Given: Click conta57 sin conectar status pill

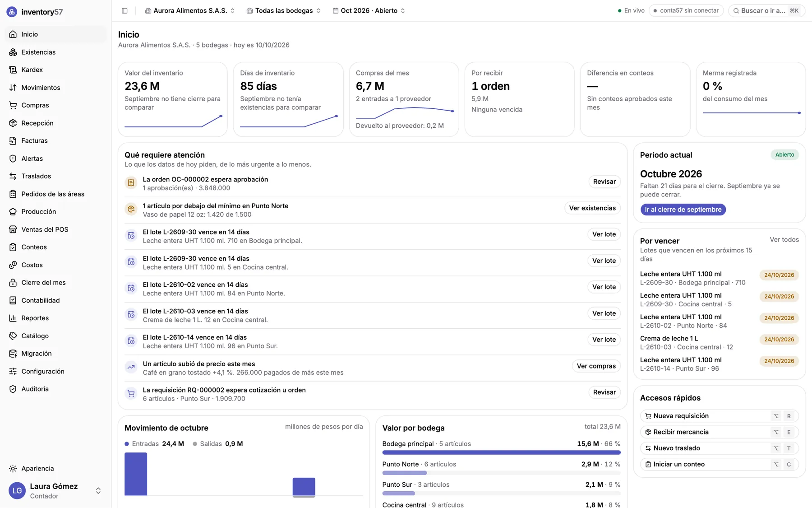Looking at the screenshot, I should click(686, 10).
